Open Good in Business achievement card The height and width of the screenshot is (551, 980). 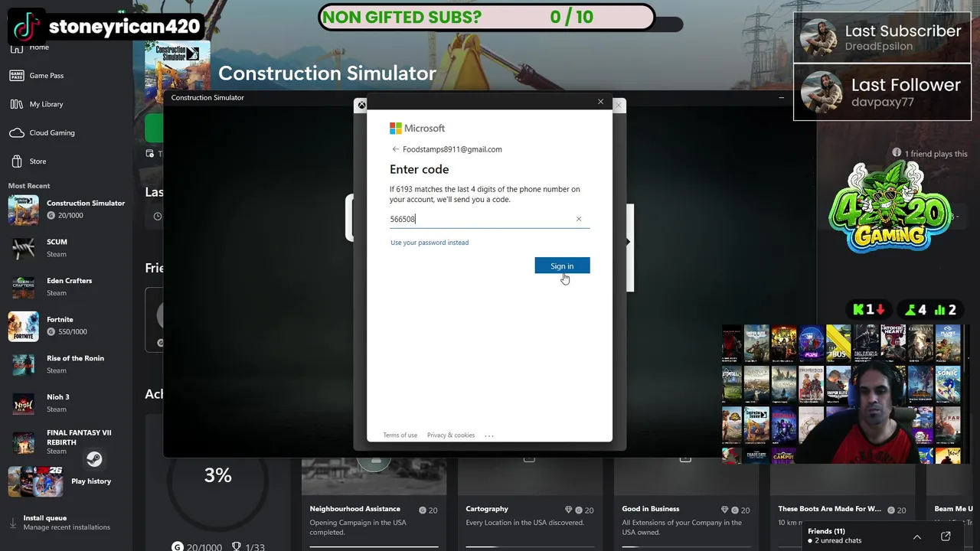click(x=686, y=505)
